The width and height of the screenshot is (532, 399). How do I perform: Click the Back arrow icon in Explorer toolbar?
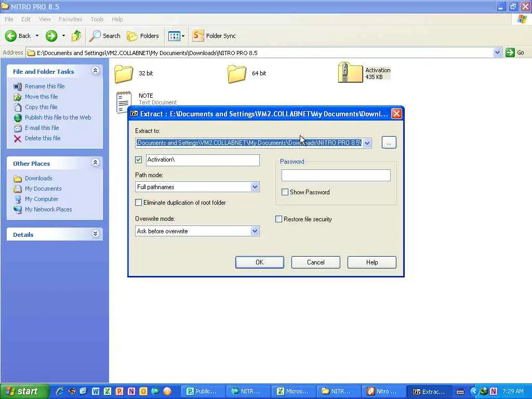[10, 36]
